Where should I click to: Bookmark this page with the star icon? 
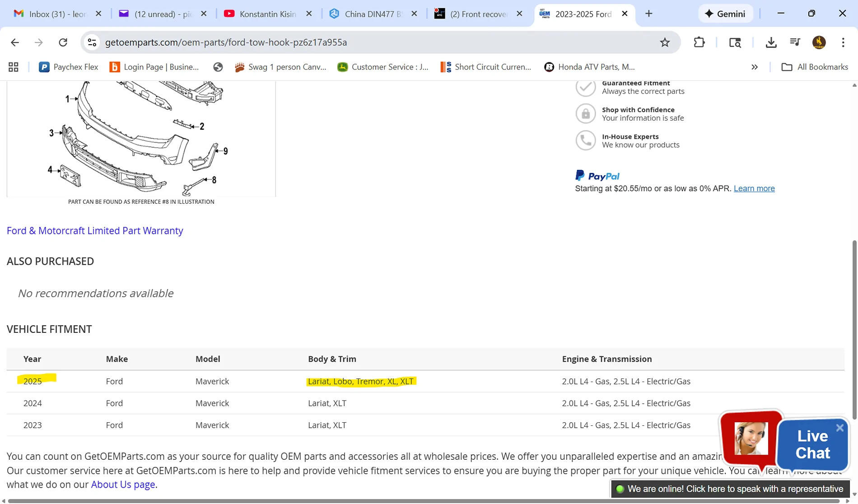665,42
